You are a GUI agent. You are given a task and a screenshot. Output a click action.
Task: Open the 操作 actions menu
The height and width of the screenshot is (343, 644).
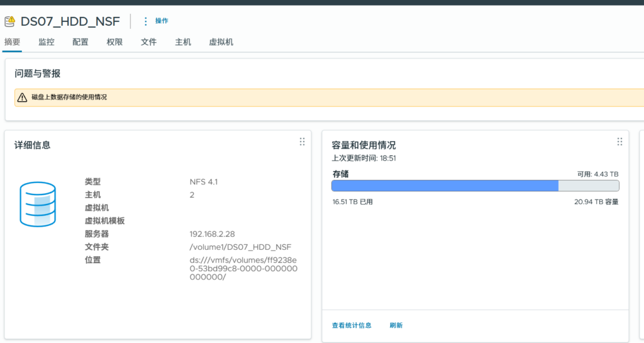162,21
